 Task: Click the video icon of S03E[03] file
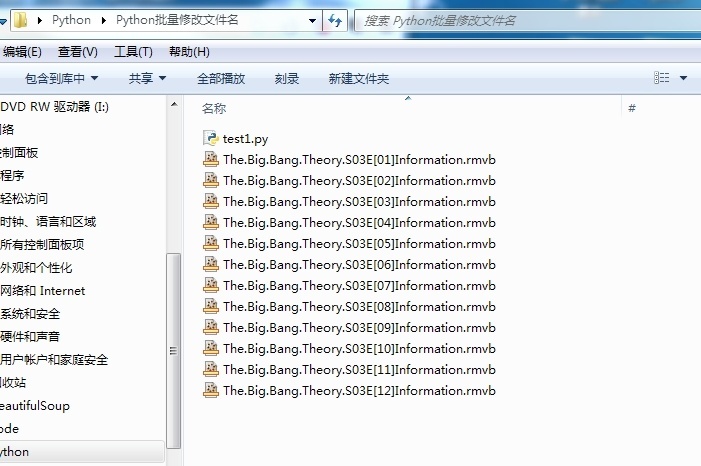coord(211,201)
